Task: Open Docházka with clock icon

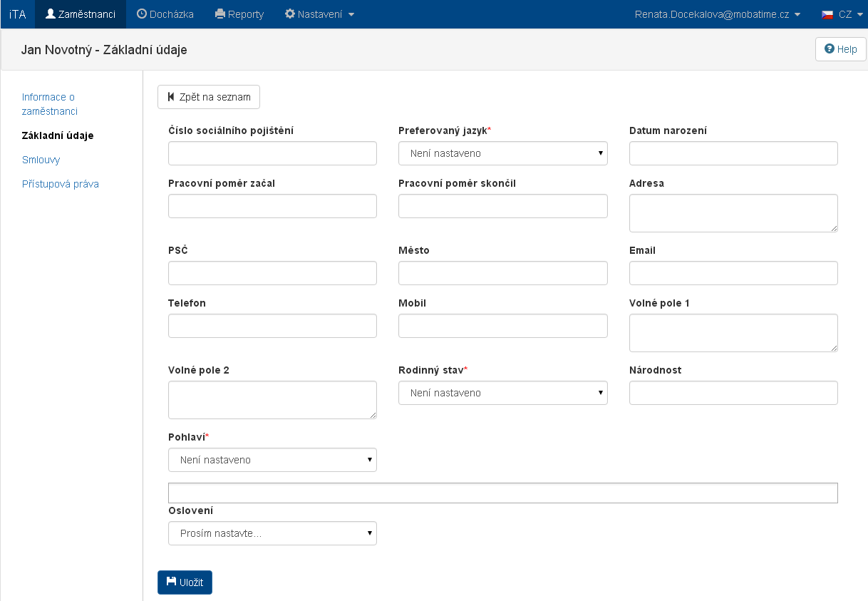Action: [x=165, y=14]
